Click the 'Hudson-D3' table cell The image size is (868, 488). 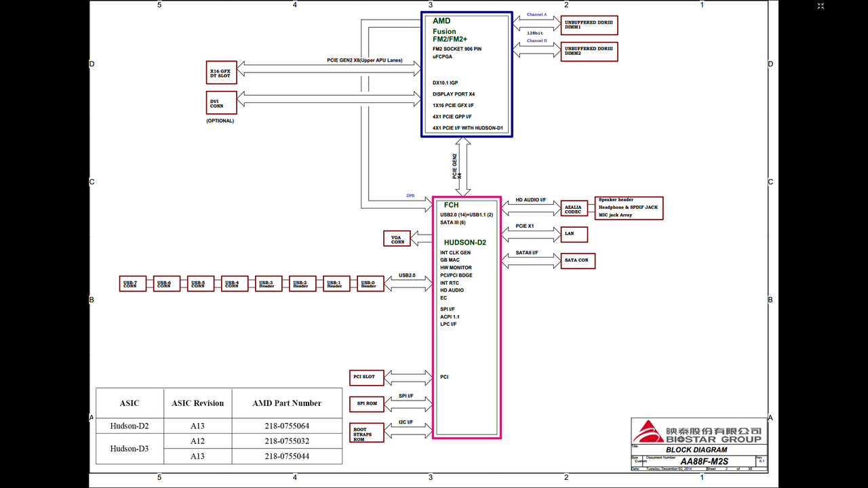pyautogui.click(x=130, y=448)
